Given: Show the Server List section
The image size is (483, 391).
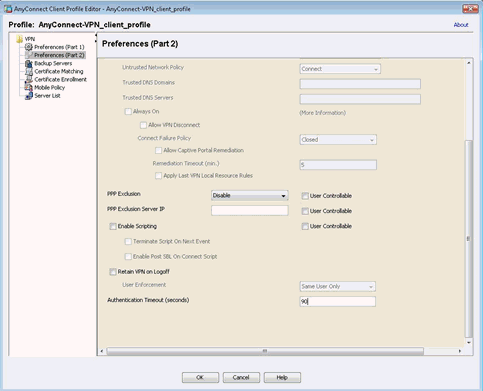Looking at the screenshot, I should pyautogui.click(x=47, y=96).
